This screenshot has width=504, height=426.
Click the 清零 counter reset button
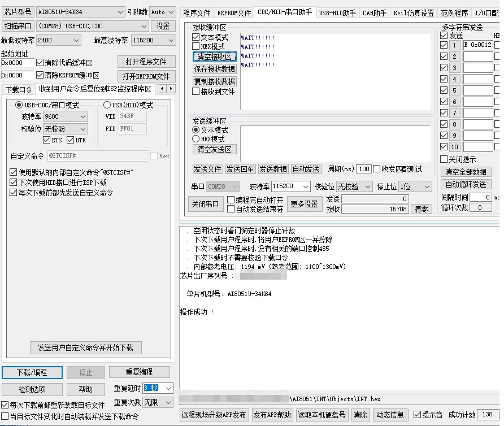coord(421,209)
